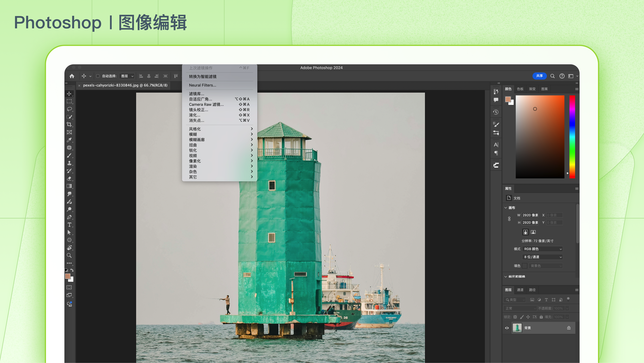644x363 pixels.
Task: Swap foreground and background colors icon
Action: click(x=72, y=270)
